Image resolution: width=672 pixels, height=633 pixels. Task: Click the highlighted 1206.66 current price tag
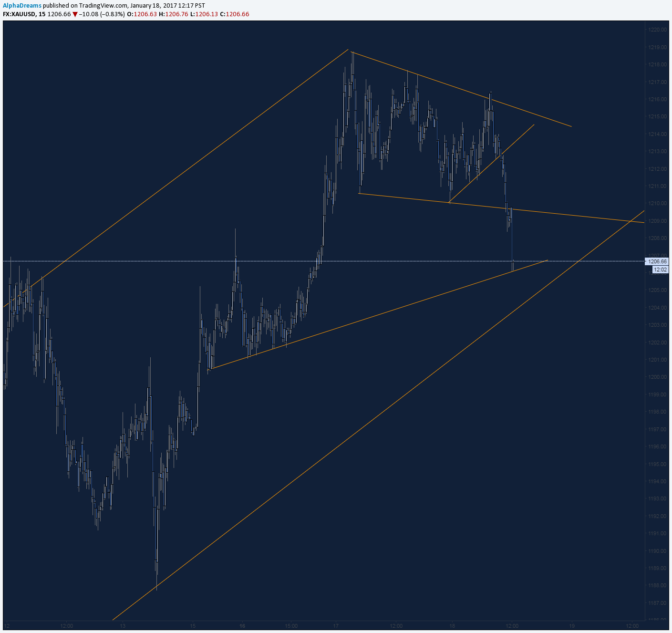pos(657,261)
